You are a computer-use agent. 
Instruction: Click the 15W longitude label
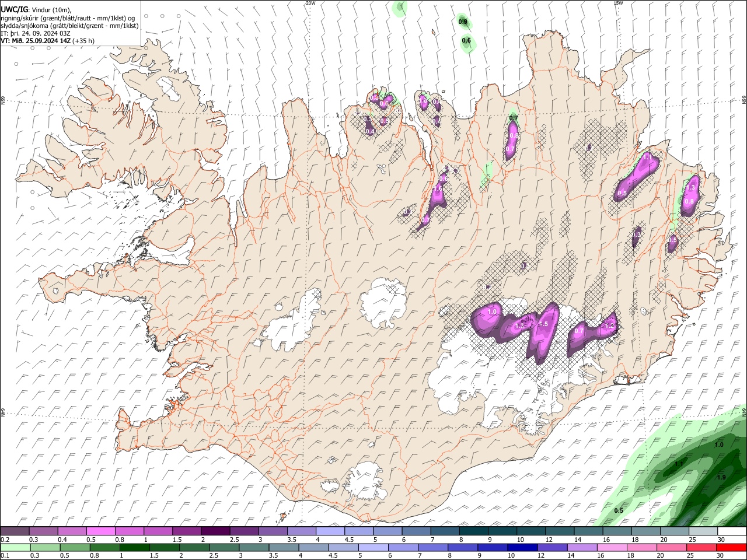(x=617, y=3)
